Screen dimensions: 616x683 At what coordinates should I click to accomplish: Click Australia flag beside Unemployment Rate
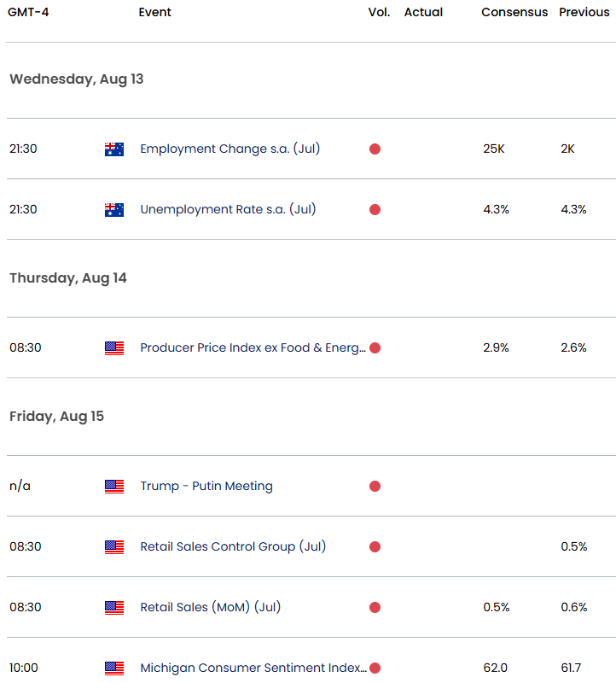pos(114,209)
